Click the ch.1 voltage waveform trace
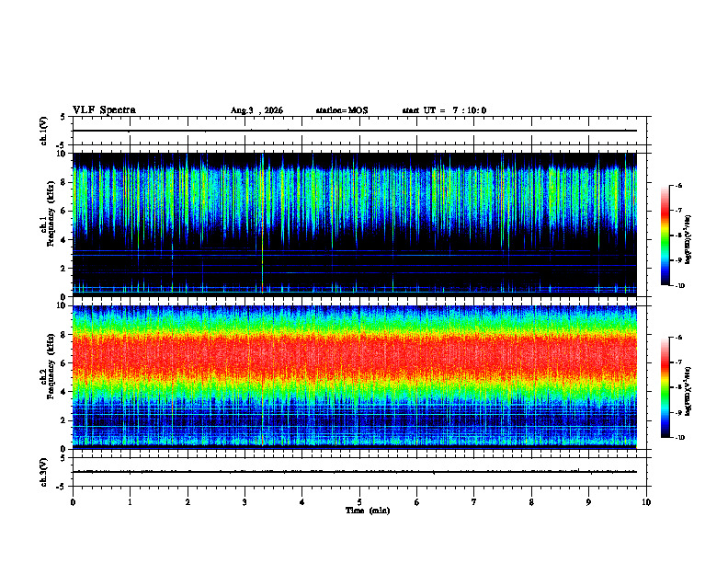728x563 pixels. [x=355, y=131]
